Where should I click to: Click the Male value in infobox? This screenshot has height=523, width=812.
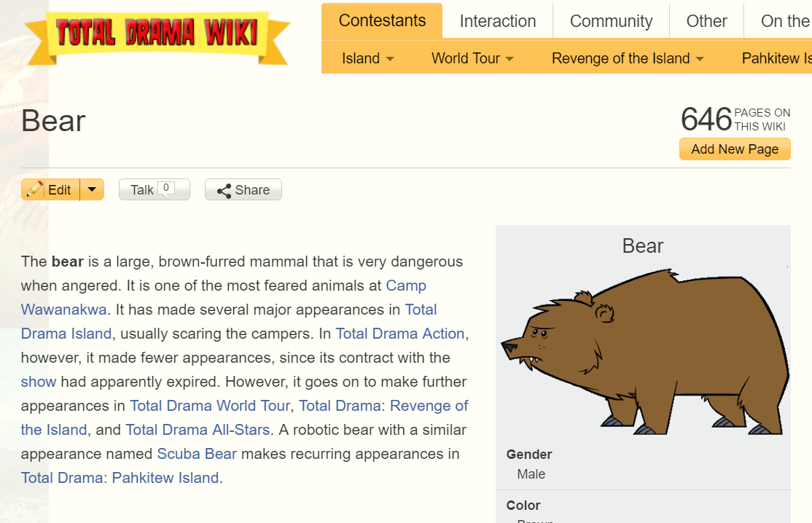[531, 474]
